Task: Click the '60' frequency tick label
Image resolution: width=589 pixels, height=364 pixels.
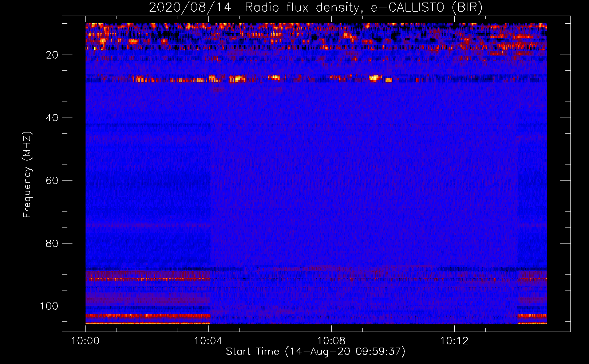Action: pos(52,181)
